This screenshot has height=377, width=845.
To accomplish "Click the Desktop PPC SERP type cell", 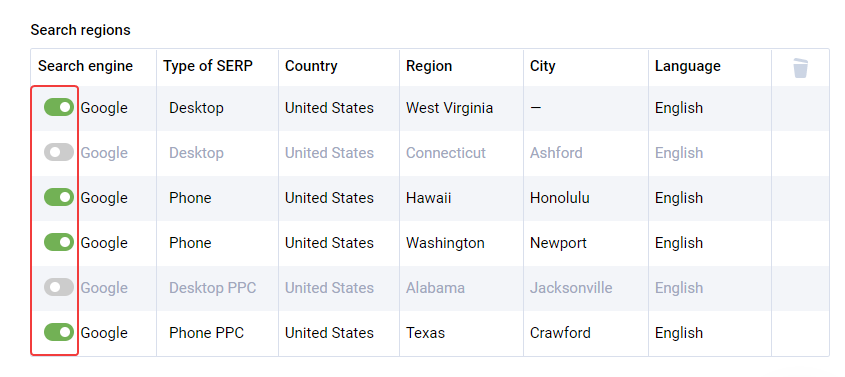I will 212,288.
